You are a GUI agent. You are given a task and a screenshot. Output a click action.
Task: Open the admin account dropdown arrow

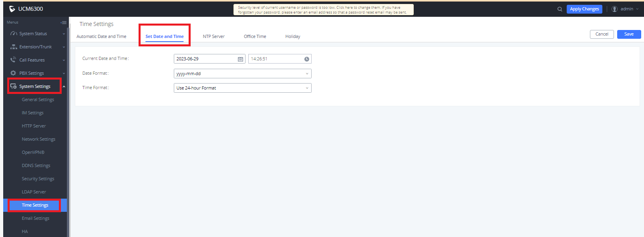coord(637,9)
